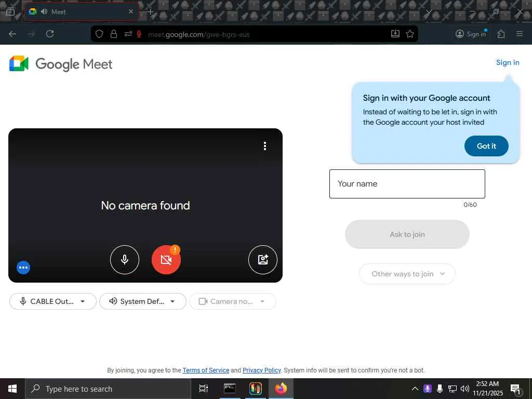532x399 pixels.
Task: Open Windows Task View
Action: click(x=204, y=389)
